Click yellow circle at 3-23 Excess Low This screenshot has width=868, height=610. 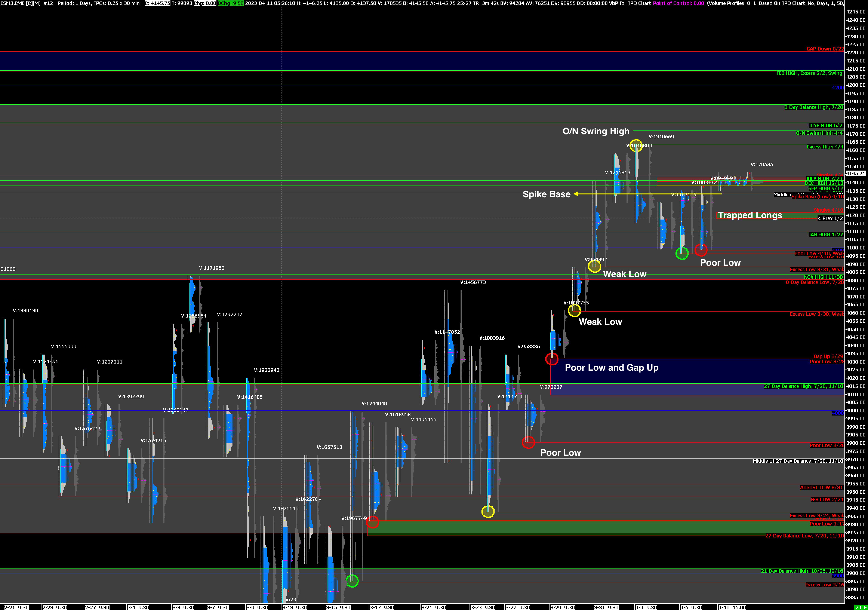pyautogui.click(x=488, y=511)
